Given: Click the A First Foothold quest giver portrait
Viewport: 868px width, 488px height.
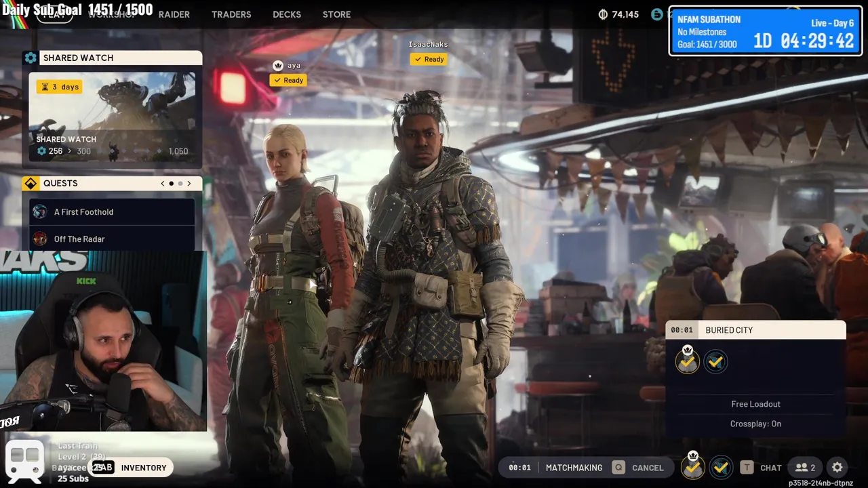Looking at the screenshot, I should 40,211.
